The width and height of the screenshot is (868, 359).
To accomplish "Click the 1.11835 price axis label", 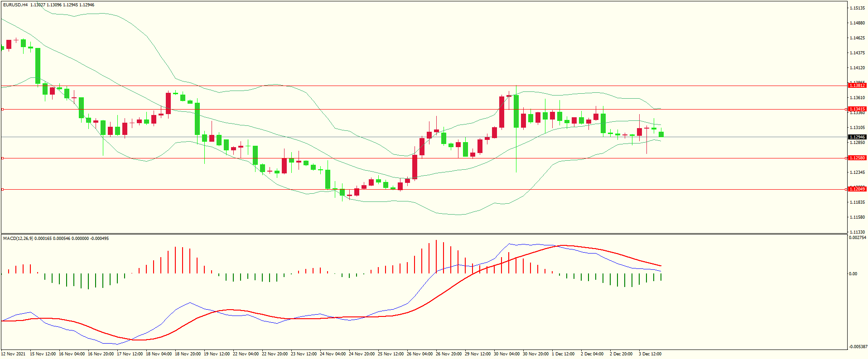I will click(857, 202).
